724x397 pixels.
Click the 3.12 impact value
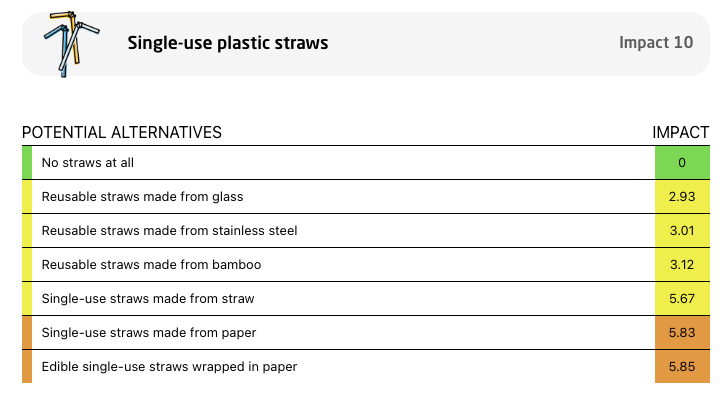[682, 265]
